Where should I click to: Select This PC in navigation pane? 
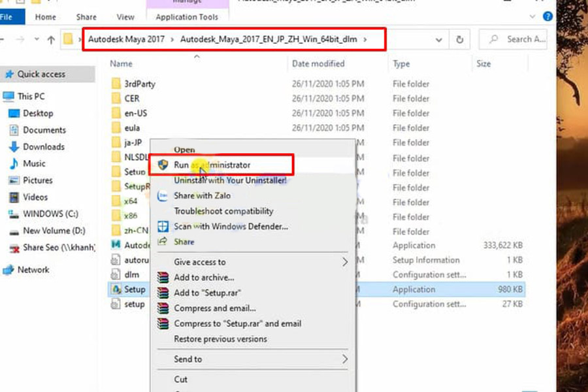pyautogui.click(x=31, y=97)
